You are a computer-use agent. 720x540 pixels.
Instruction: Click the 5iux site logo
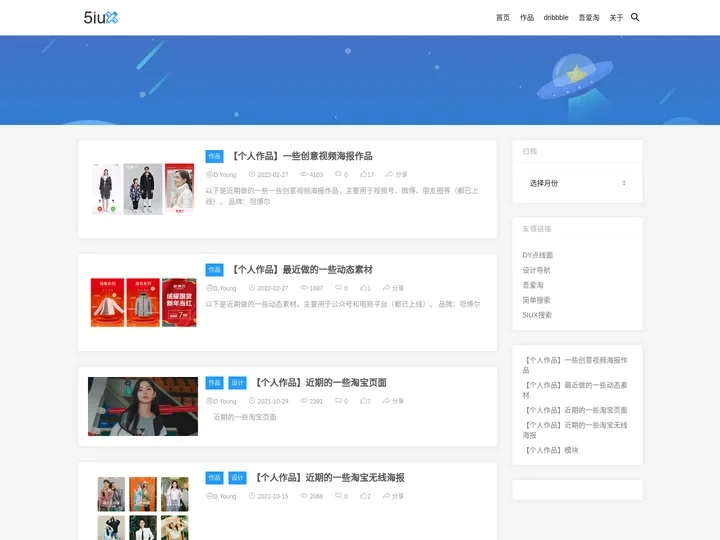coord(101,17)
